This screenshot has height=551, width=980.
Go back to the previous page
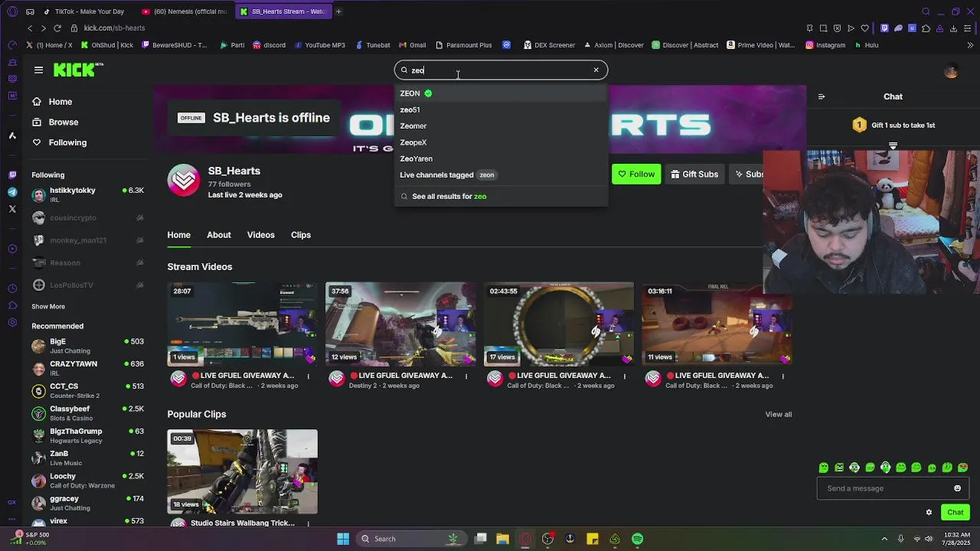30,28
